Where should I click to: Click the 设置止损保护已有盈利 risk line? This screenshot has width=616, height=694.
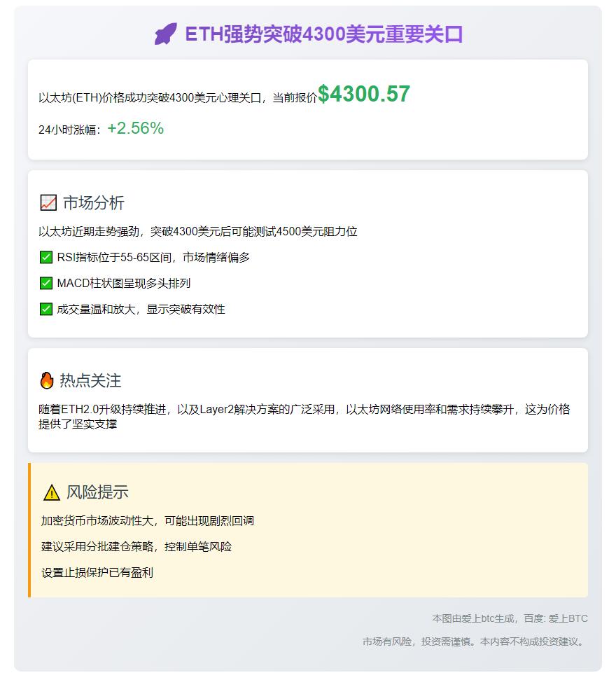(x=97, y=573)
